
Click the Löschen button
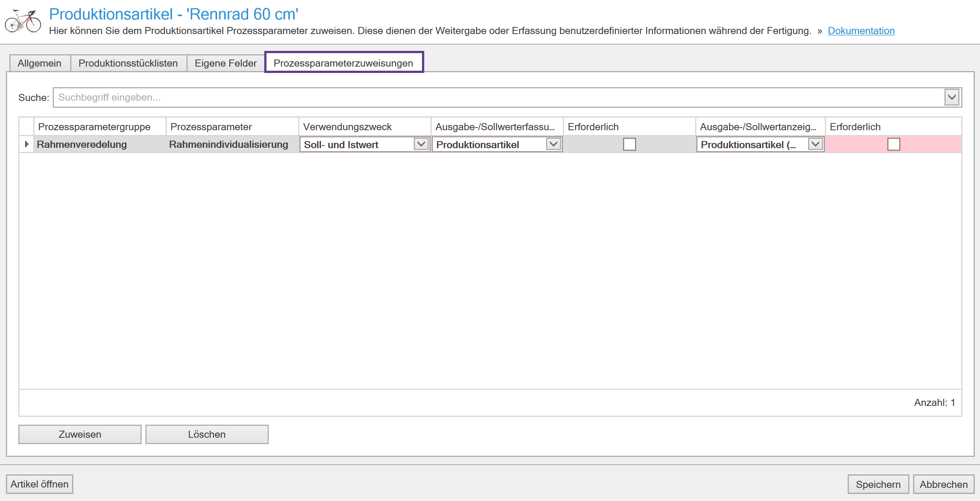coord(207,434)
